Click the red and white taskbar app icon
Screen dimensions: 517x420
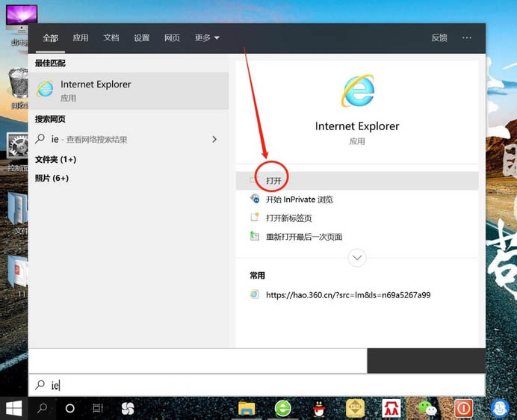391,409
